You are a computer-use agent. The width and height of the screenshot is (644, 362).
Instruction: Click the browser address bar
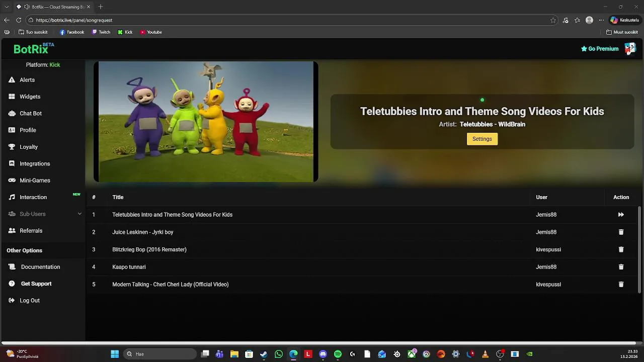pos(292,20)
